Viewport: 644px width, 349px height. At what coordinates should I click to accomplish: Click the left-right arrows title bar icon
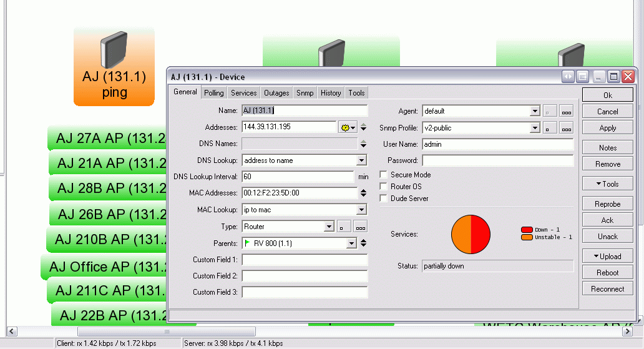[568, 76]
